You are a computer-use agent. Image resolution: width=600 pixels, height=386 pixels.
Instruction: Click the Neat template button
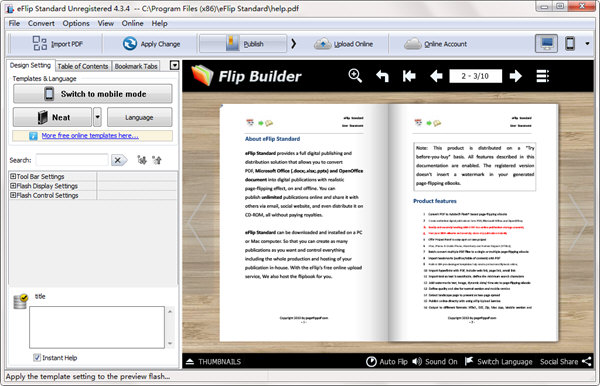pyautogui.click(x=52, y=117)
